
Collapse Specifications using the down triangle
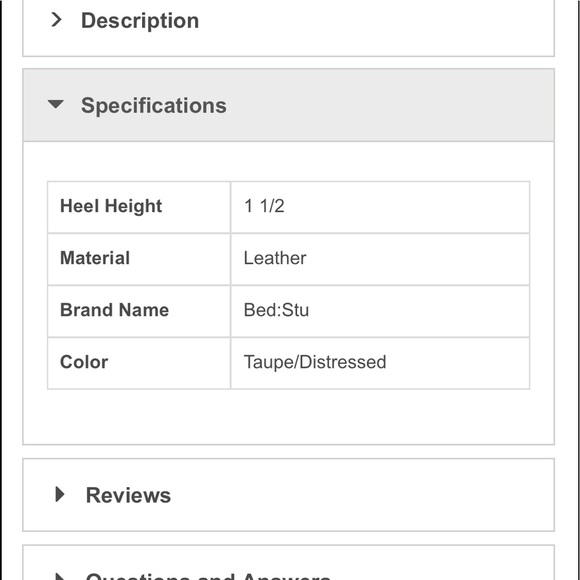(56, 104)
